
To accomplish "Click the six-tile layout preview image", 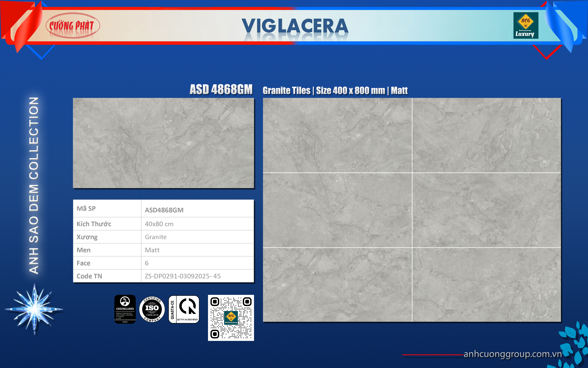I will [x=412, y=210].
